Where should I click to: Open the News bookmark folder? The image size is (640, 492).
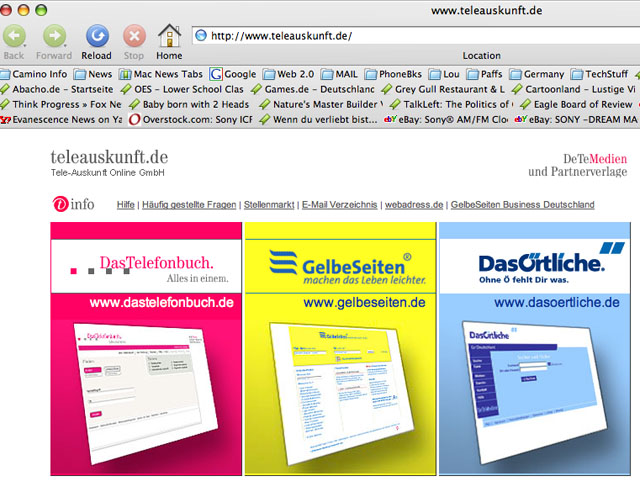pos(93,74)
